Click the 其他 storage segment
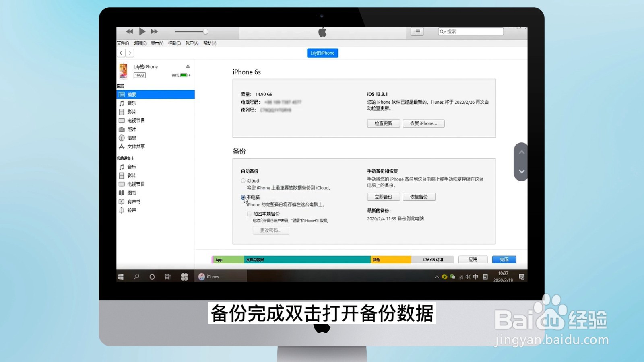 point(391,260)
